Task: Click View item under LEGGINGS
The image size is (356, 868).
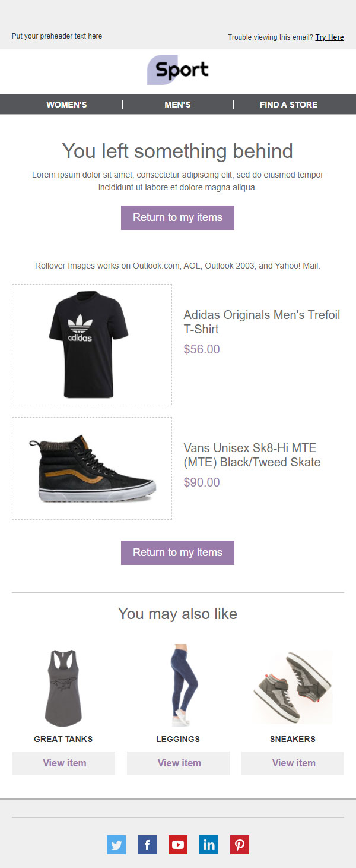Action: pyautogui.click(x=178, y=763)
